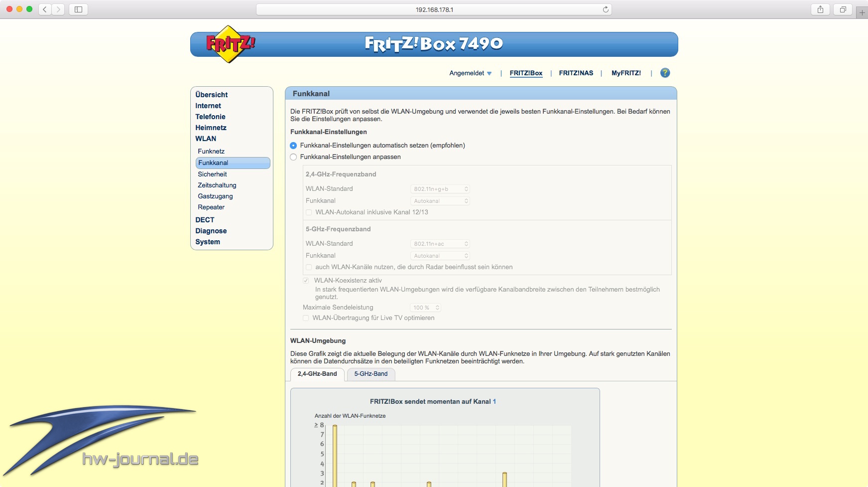Click the Safari forward arrow
This screenshot has height=487, width=868.
click(x=58, y=9)
